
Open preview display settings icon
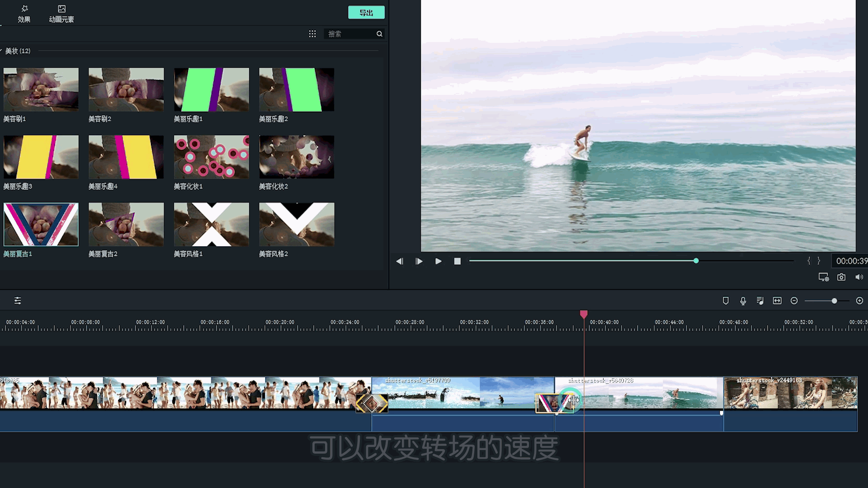point(823,277)
